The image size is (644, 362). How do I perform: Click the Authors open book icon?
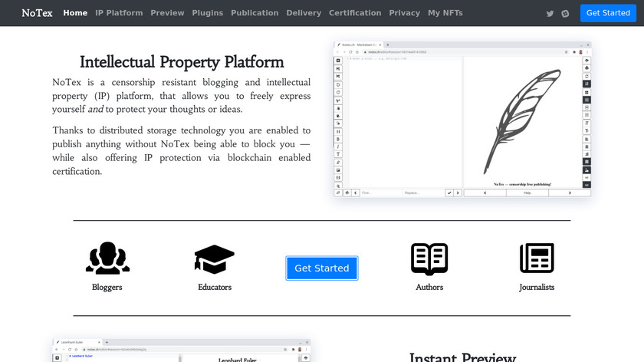(x=429, y=259)
